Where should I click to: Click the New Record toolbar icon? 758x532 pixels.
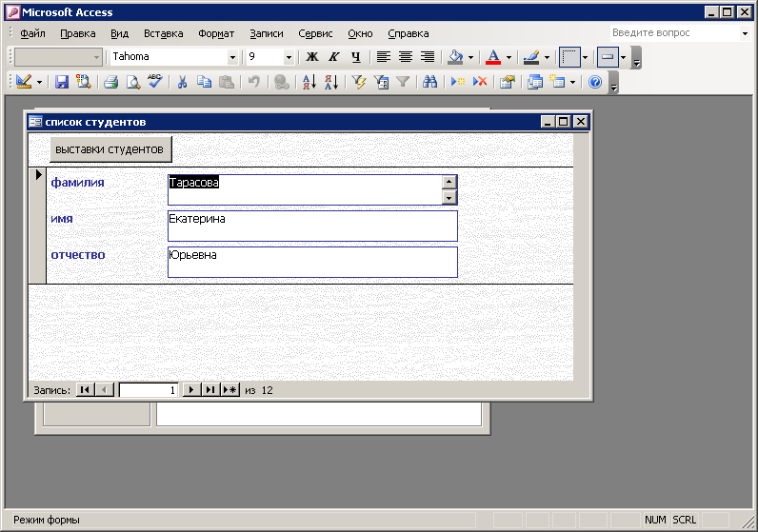457,82
